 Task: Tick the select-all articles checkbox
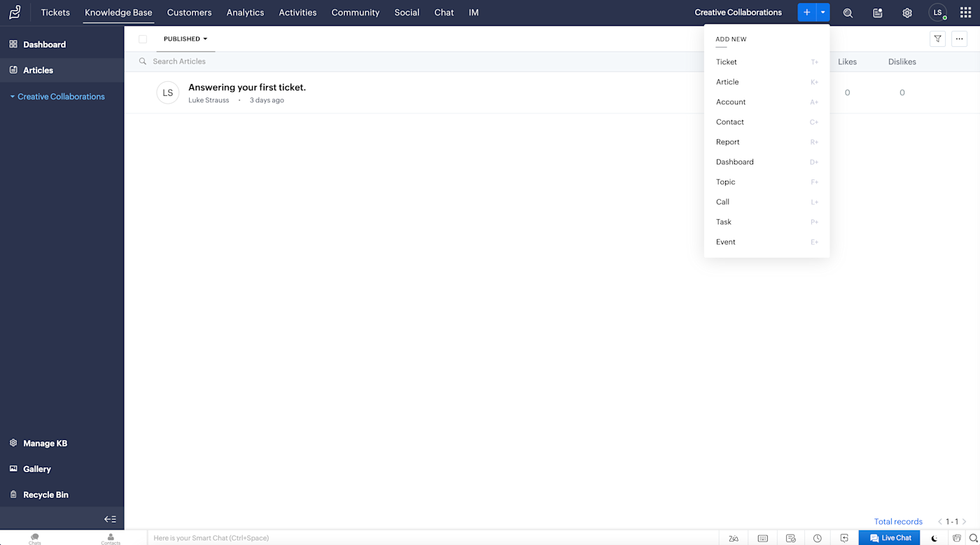coord(143,39)
